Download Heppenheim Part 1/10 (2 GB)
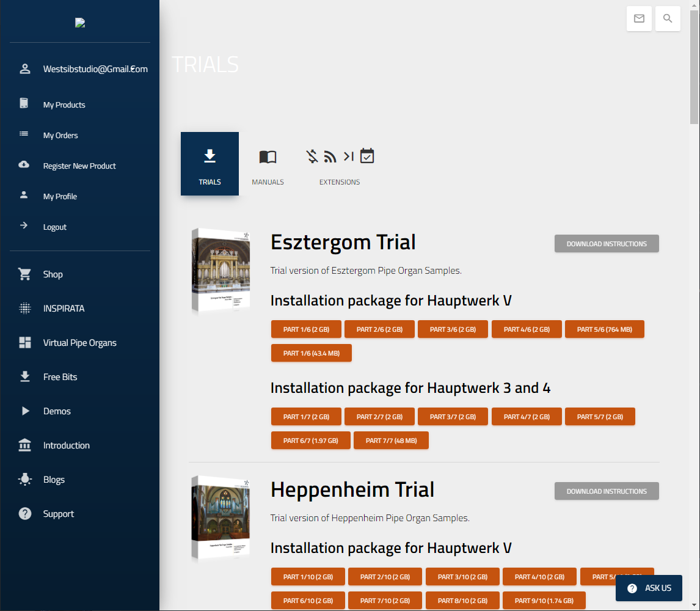This screenshot has height=611, width=700. point(308,577)
